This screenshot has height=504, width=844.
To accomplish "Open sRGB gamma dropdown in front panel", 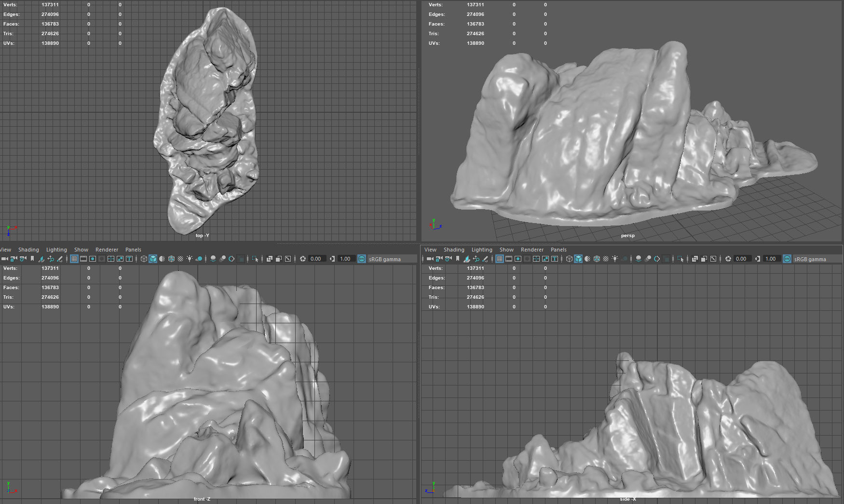I will pos(391,259).
